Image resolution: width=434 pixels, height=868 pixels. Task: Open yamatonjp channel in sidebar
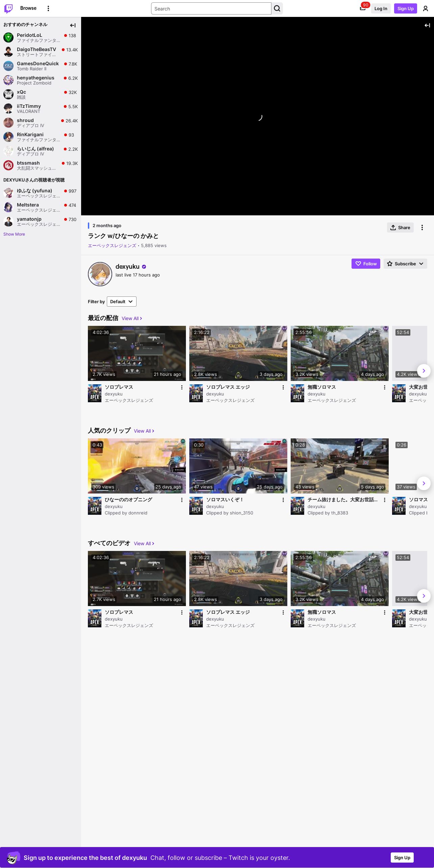tap(41, 221)
